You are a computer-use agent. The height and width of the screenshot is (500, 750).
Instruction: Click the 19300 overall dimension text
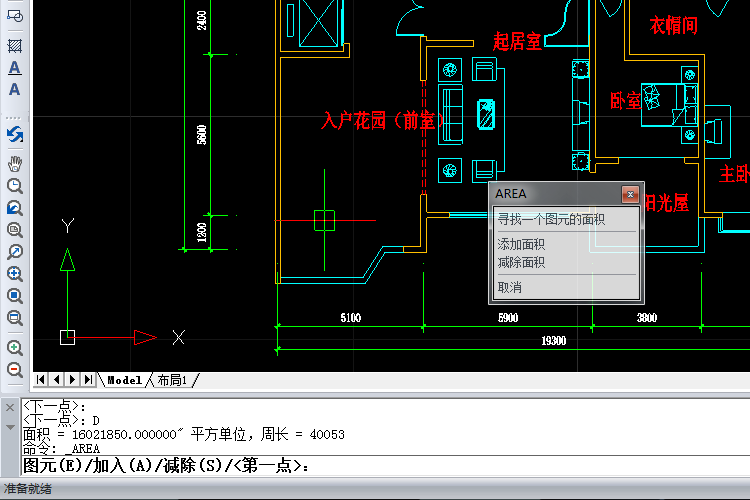[553, 341]
